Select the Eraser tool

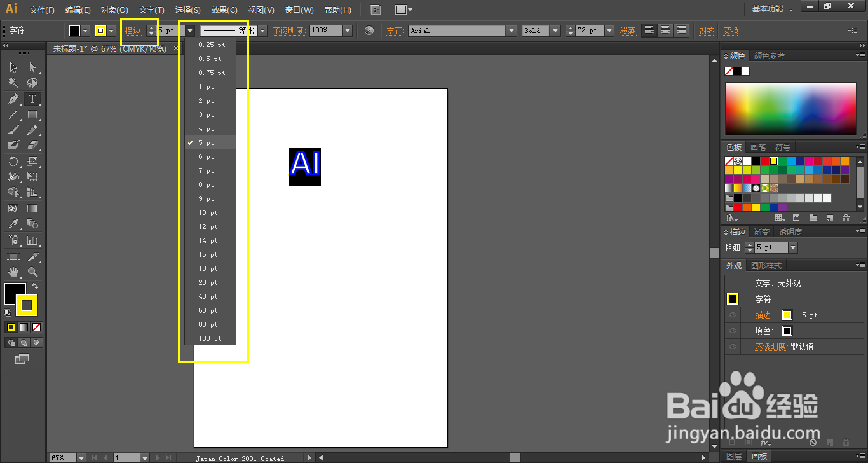click(32, 145)
